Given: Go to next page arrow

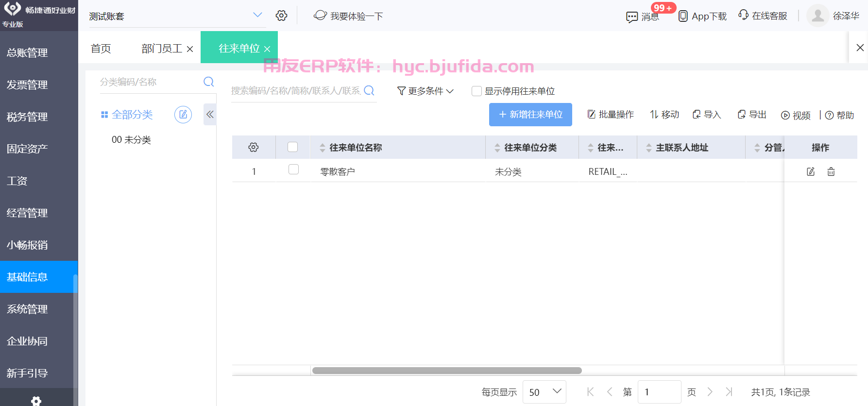Looking at the screenshot, I should pyautogui.click(x=710, y=392).
